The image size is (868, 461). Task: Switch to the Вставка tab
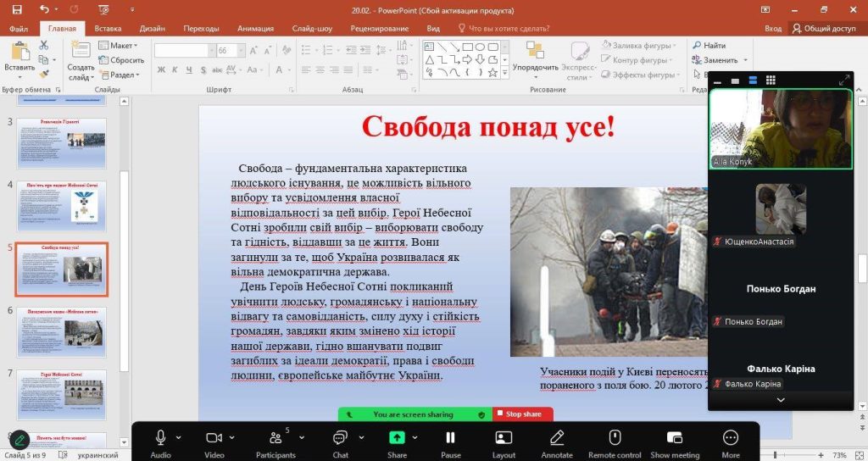tap(108, 28)
